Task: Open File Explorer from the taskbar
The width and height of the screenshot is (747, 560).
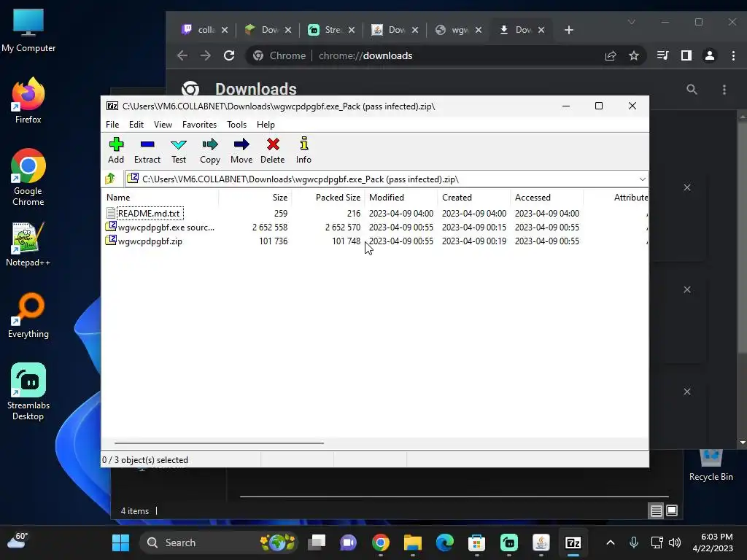Action: 413,542
